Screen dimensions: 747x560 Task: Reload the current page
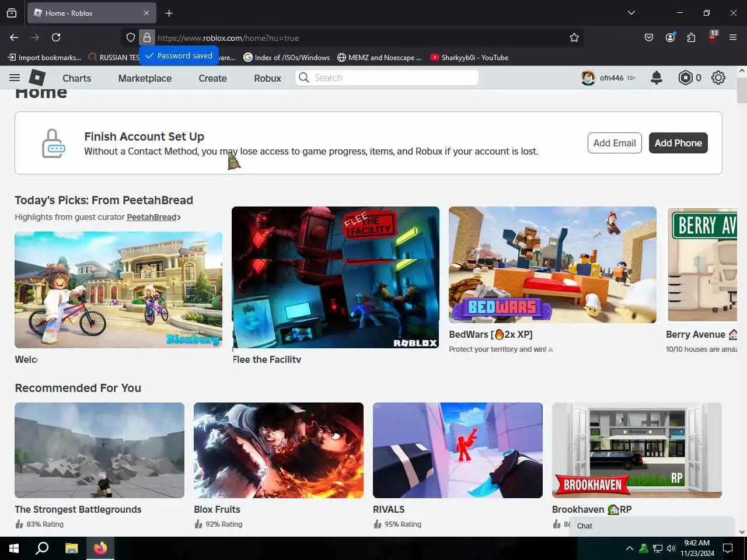pos(56,37)
